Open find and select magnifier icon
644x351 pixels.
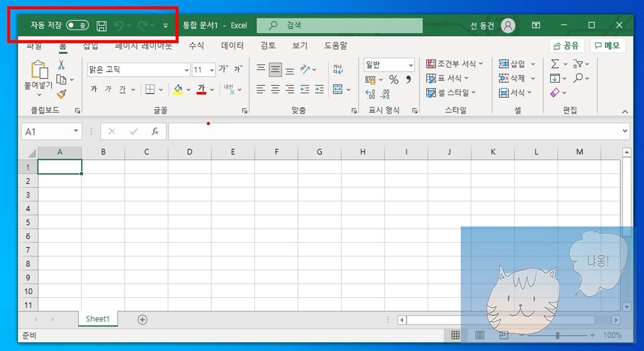click(x=578, y=78)
